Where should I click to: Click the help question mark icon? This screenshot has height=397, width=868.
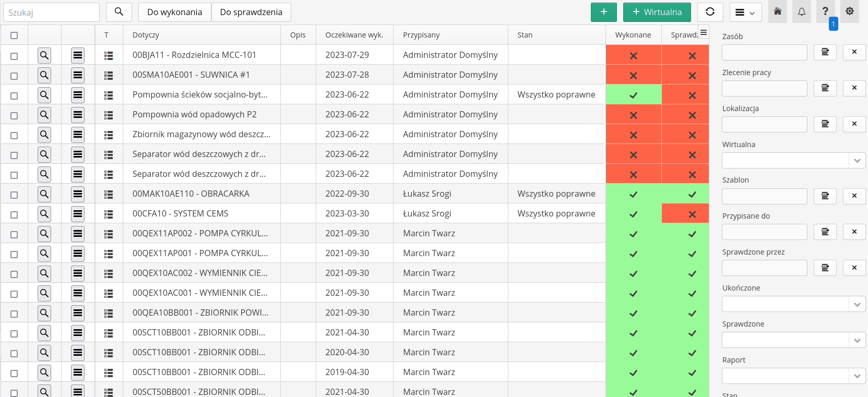point(825,11)
